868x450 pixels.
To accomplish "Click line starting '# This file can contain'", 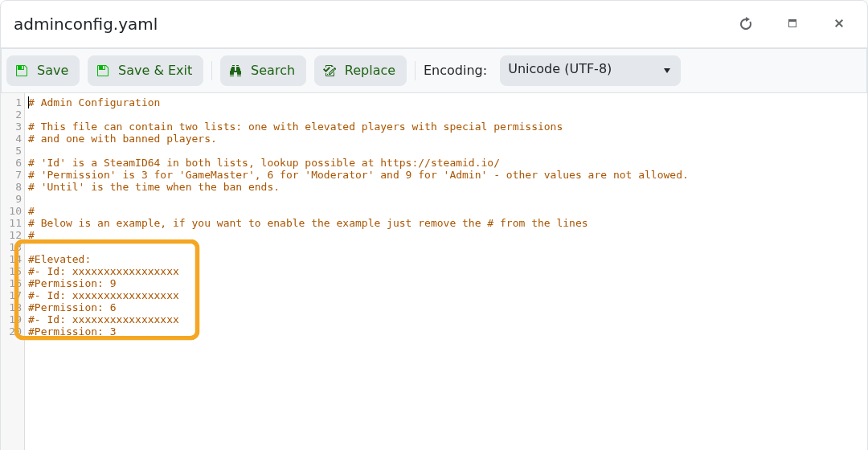I will (x=295, y=127).
